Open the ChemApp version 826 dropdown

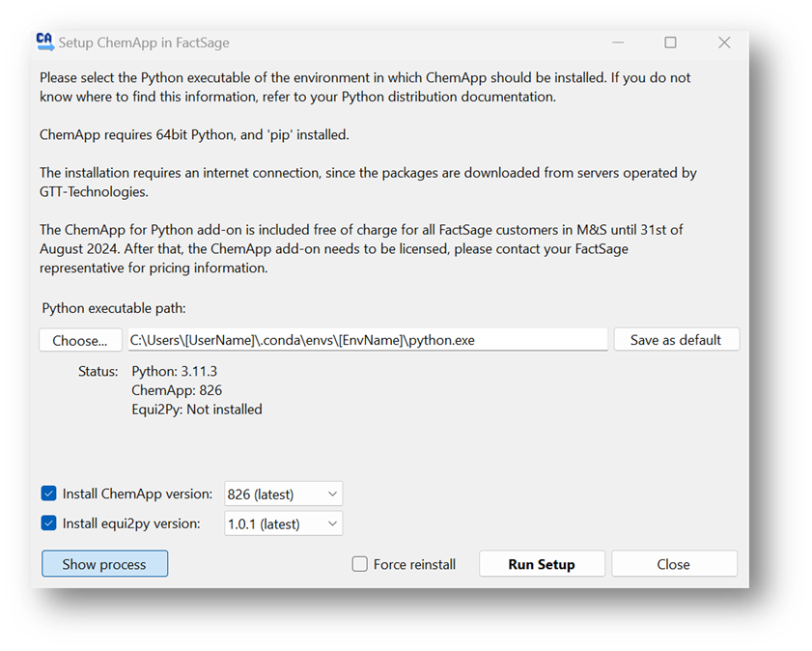pos(283,495)
